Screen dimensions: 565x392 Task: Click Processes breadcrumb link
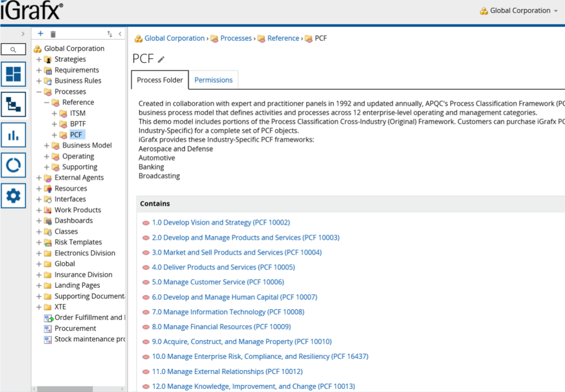pyautogui.click(x=236, y=38)
